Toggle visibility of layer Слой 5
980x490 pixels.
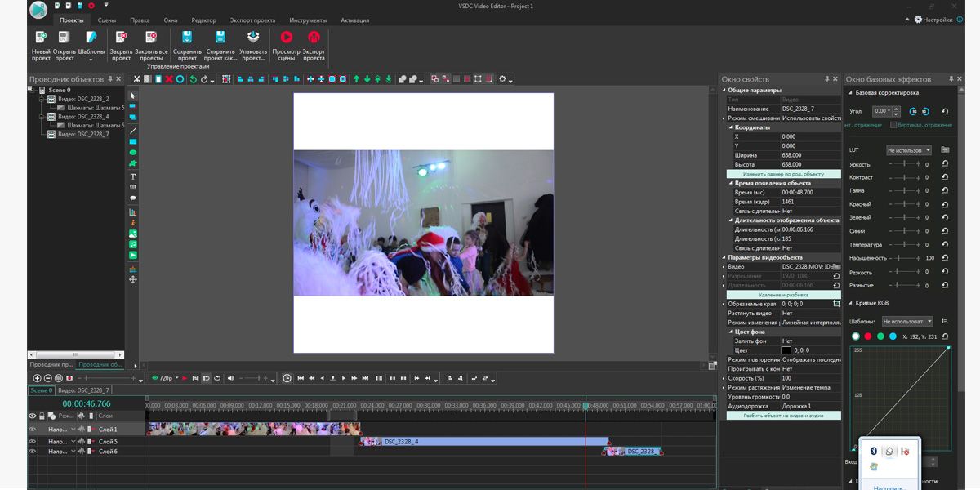(33, 441)
